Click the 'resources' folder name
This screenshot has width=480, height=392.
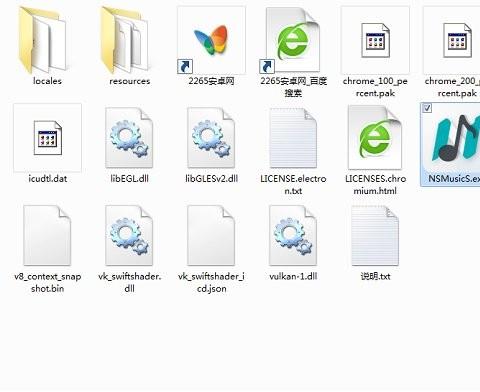pyautogui.click(x=130, y=81)
